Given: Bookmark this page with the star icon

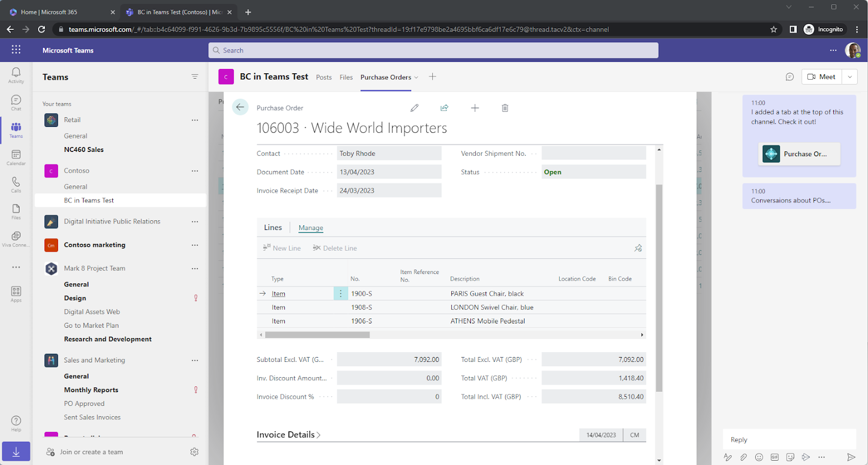Looking at the screenshot, I should click(774, 29).
